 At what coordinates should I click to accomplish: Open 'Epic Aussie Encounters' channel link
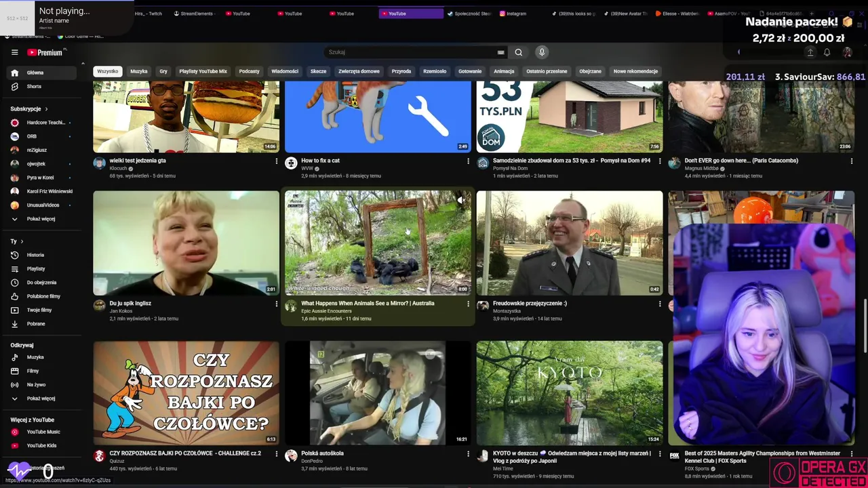pyautogui.click(x=326, y=311)
